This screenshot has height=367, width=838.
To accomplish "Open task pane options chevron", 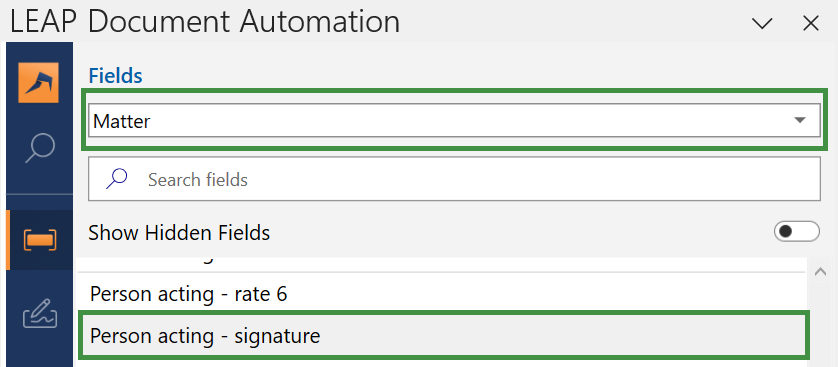I will coord(762,24).
